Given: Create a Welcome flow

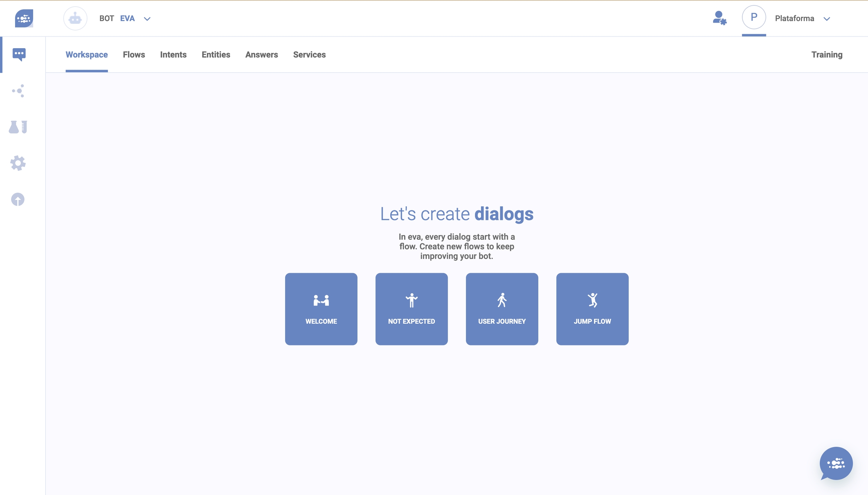Looking at the screenshot, I should coord(321,309).
